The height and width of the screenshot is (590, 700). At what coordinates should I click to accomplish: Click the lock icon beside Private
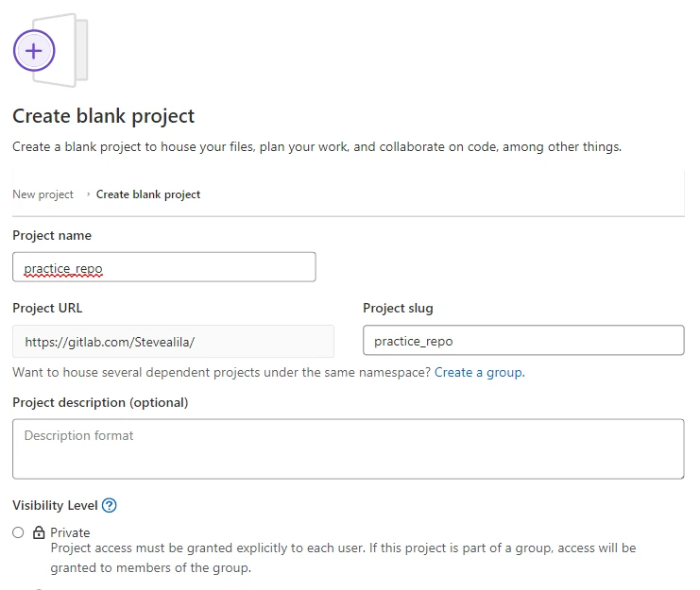(39, 532)
